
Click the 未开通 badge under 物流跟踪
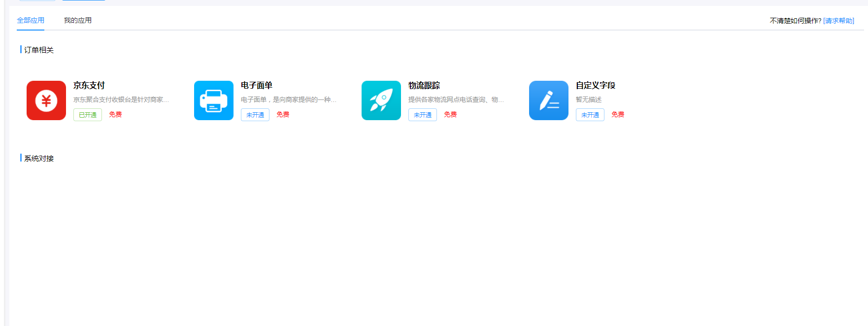(x=423, y=115)
